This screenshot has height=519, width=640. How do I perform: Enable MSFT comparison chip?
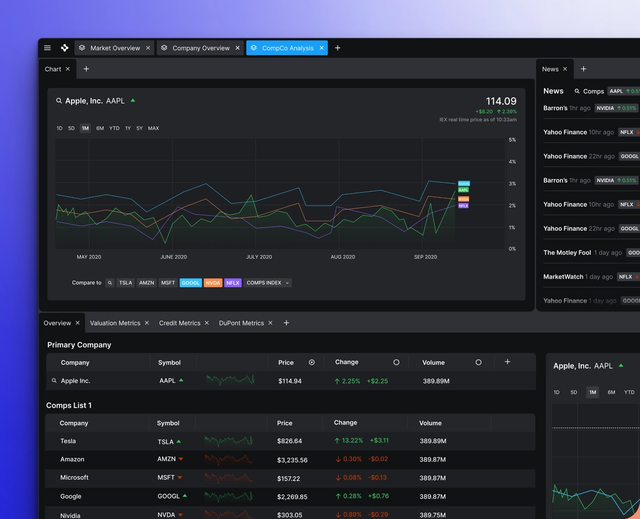[168, 283]
